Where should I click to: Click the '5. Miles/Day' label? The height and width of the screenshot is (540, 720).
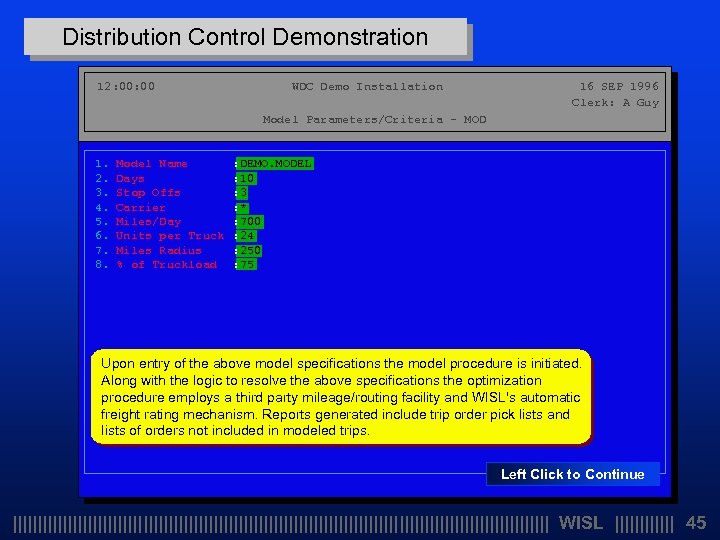point(138,222)
